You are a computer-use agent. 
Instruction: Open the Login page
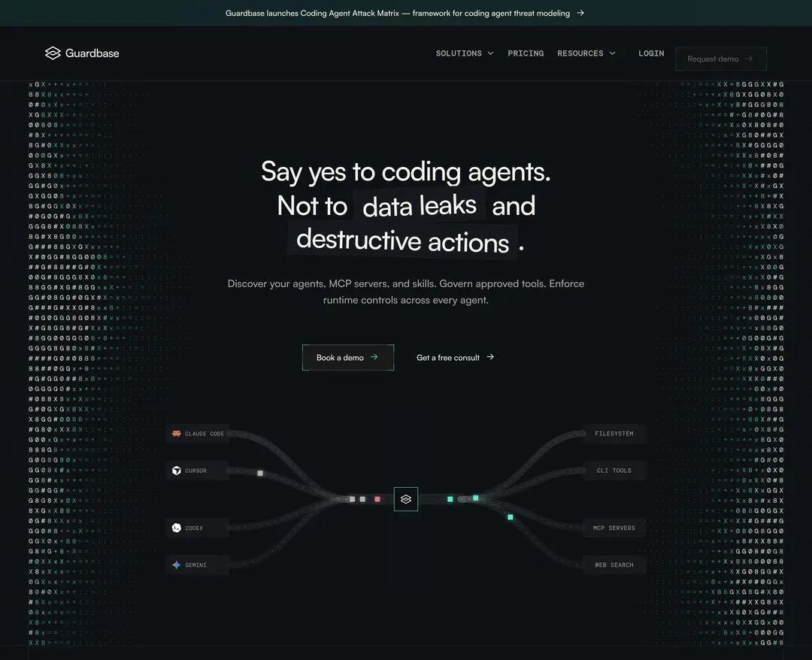coord(651,53)
